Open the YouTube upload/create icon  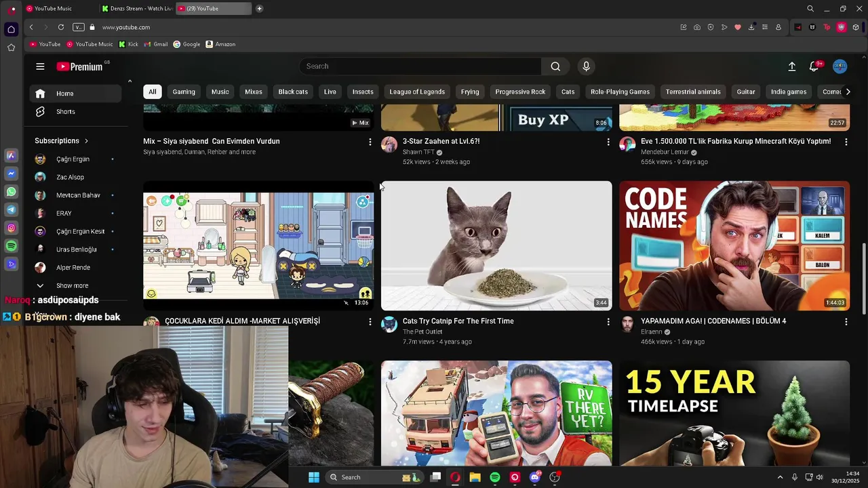tap(791, 66)
